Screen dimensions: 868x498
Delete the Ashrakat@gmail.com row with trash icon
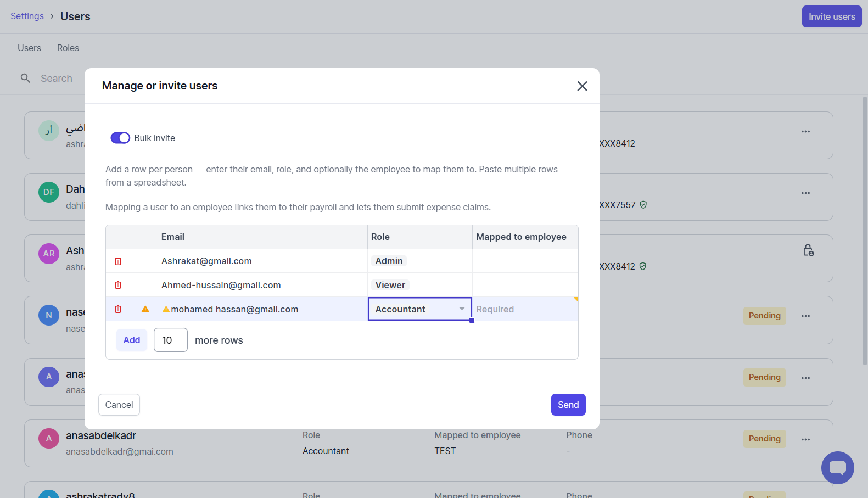point(118,261)
